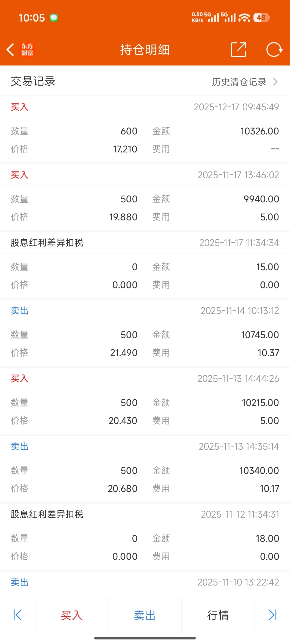Screen dimensions: 290x644
Task: Expand 历史清仓记录 chevron arrow
Action: [x=275, y=82]
